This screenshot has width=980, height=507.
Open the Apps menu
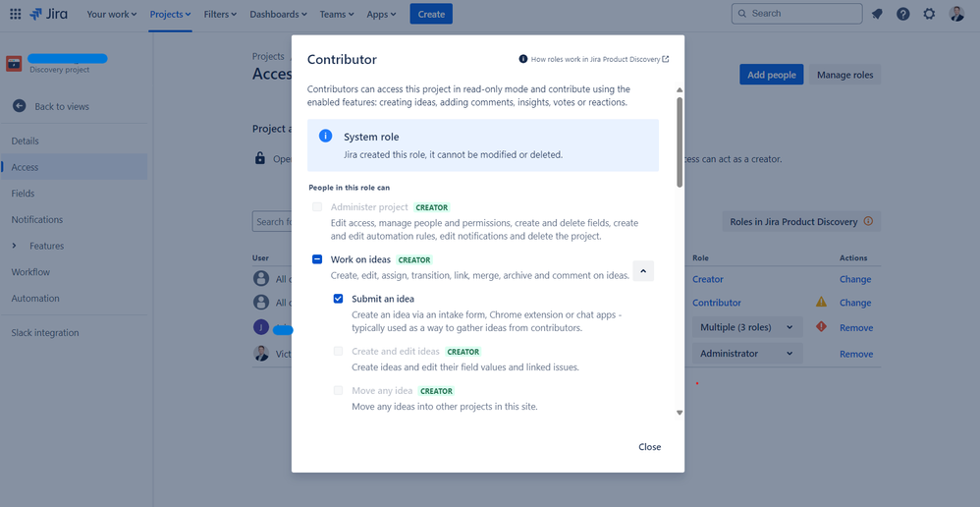click(x=381, y=14)
